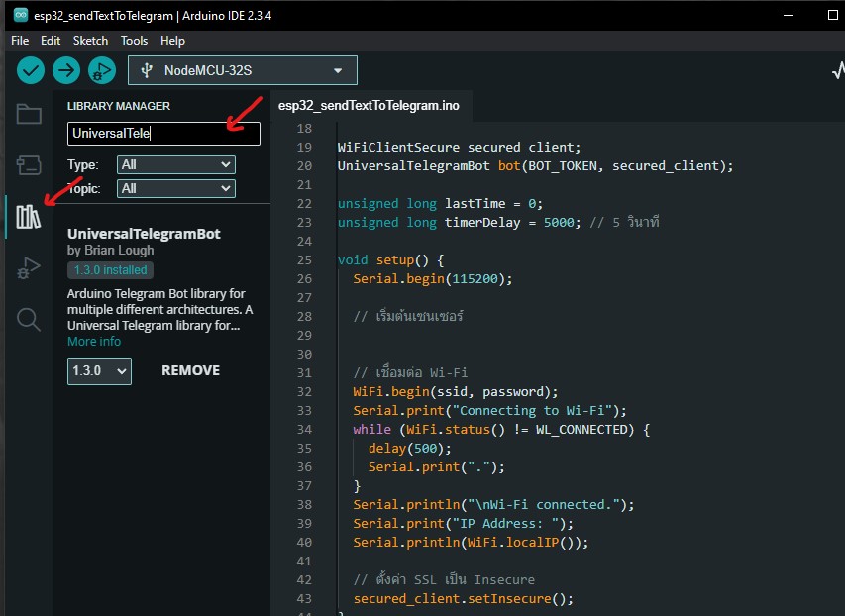Click line number 34 in the gutter
This screenshot has height=616, width=845.
pyautogui.click(x=304, y=430)
